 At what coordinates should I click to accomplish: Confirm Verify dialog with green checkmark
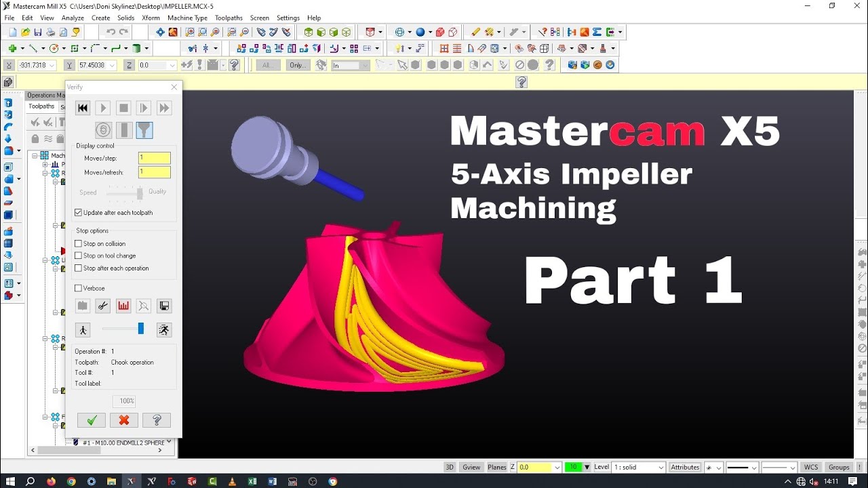coord(92,420)
